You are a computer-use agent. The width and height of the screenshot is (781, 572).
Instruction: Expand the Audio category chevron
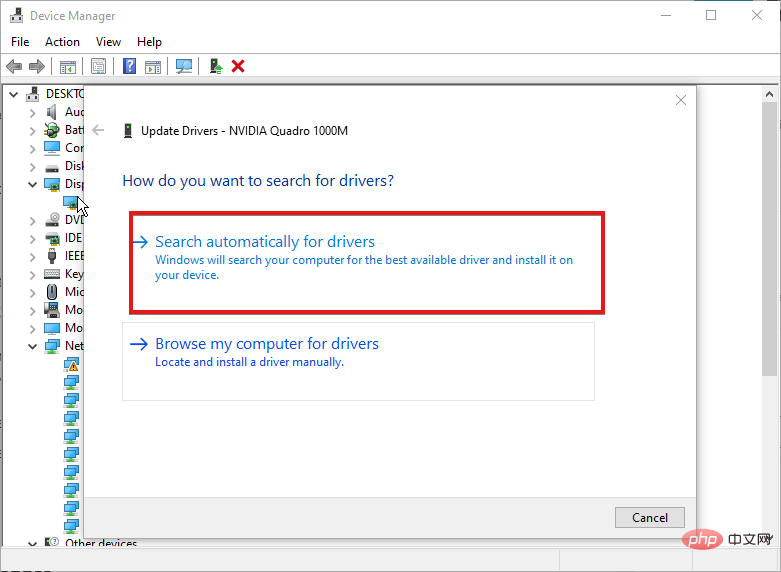(x=32, y=113)
